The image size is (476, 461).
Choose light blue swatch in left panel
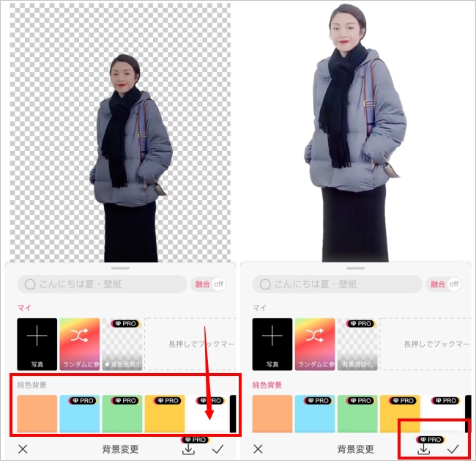(x=80, y=413)
